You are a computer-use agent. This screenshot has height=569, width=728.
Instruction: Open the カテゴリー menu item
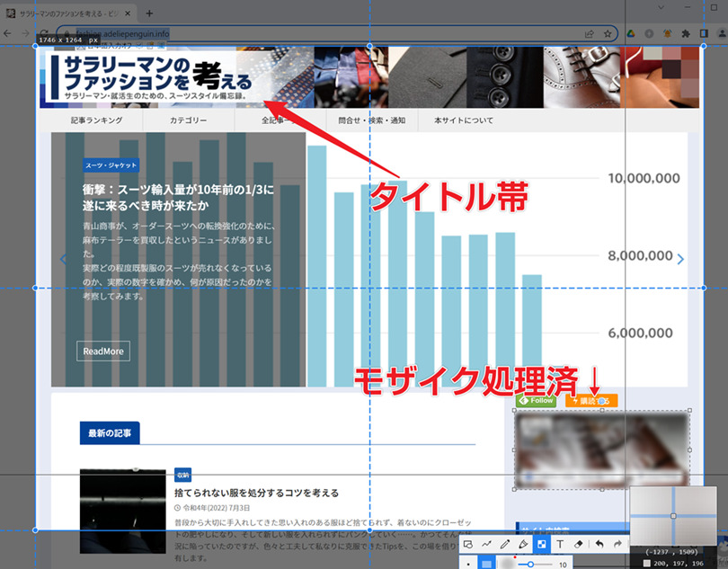pyautogui.click(x=189, y=120)
